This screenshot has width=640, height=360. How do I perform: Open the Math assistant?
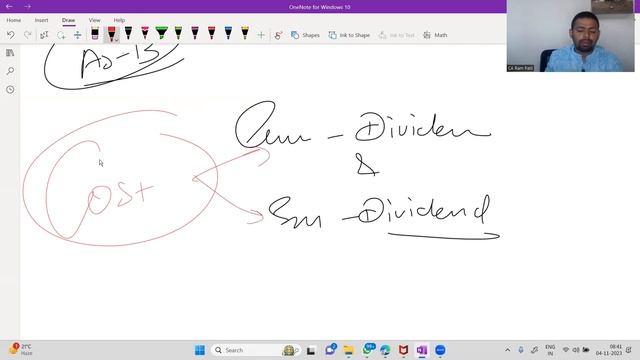point(435,36)
